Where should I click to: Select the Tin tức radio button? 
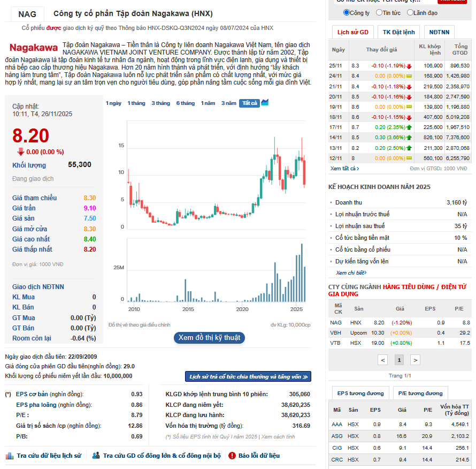click(x=379, y=12)
